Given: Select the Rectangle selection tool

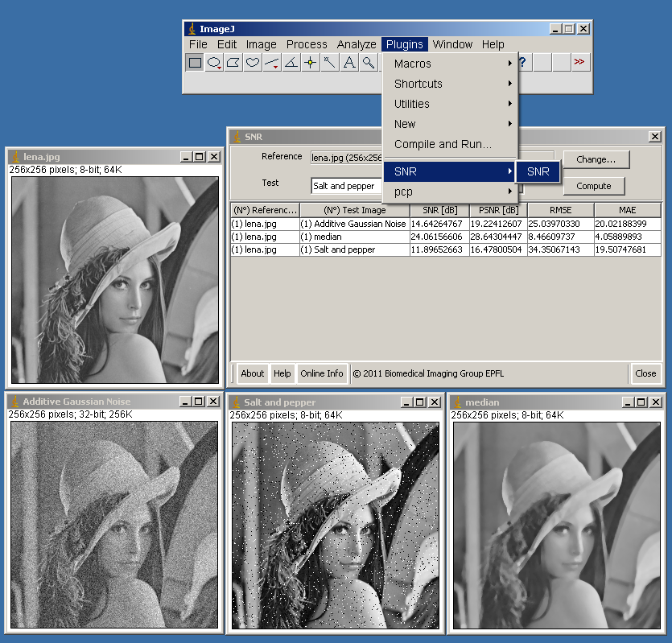Looking at the screenshot, I should (195, 63).
